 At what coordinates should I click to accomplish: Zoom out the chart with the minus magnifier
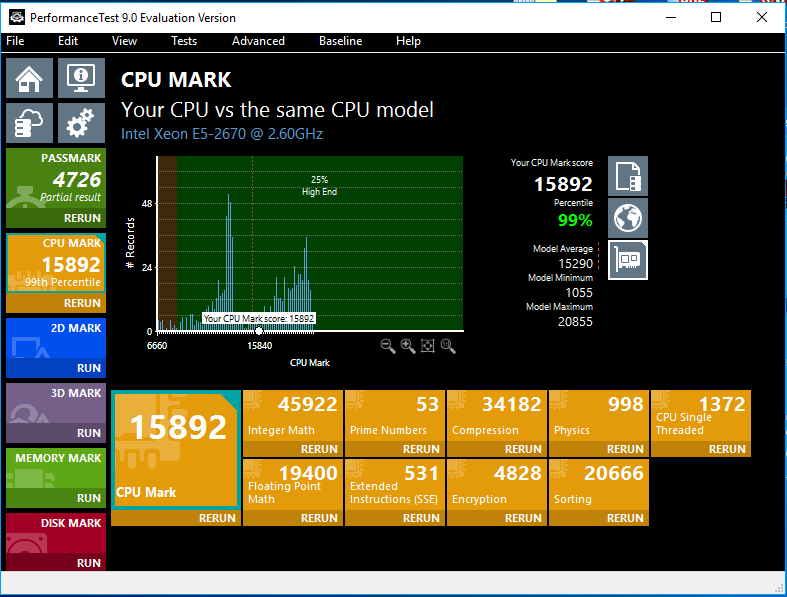click(x=387, y=346)
